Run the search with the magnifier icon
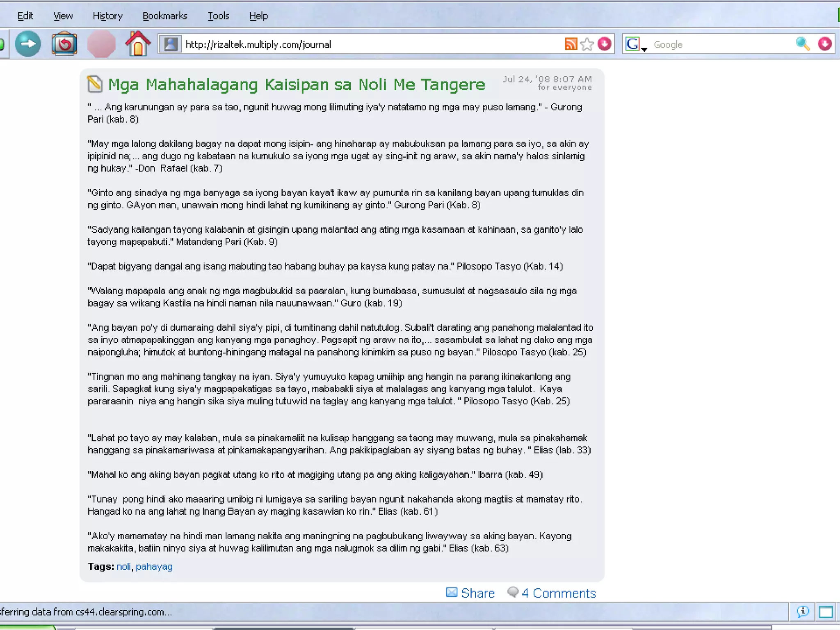This screenshot has height=630, width=840. tap(802, 44)
